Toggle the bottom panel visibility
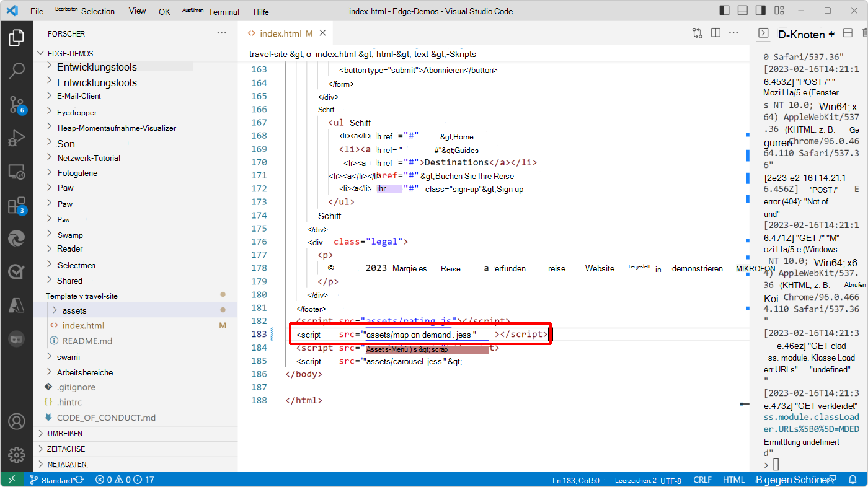This screenshot has height=487, width=868. 742,11
